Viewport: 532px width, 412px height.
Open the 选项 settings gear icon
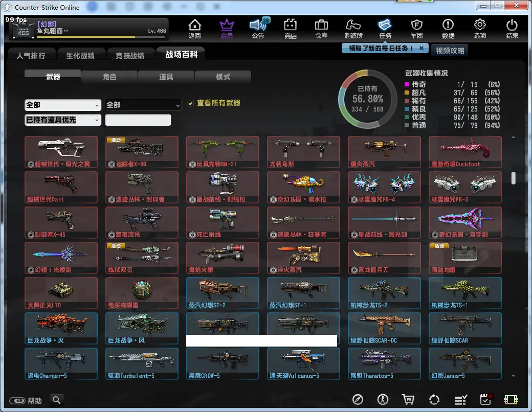(x=480, y=29)
